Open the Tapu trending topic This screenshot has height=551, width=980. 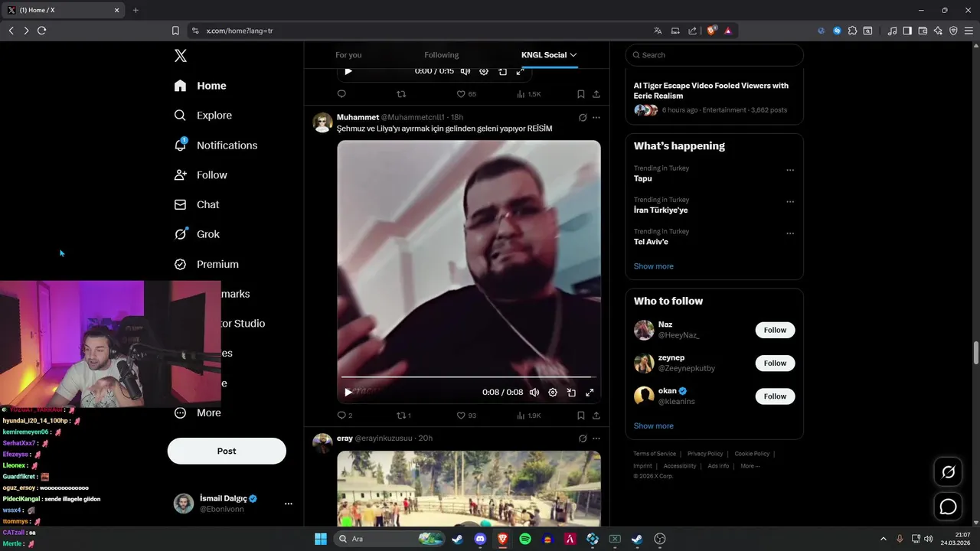point(642,178)
